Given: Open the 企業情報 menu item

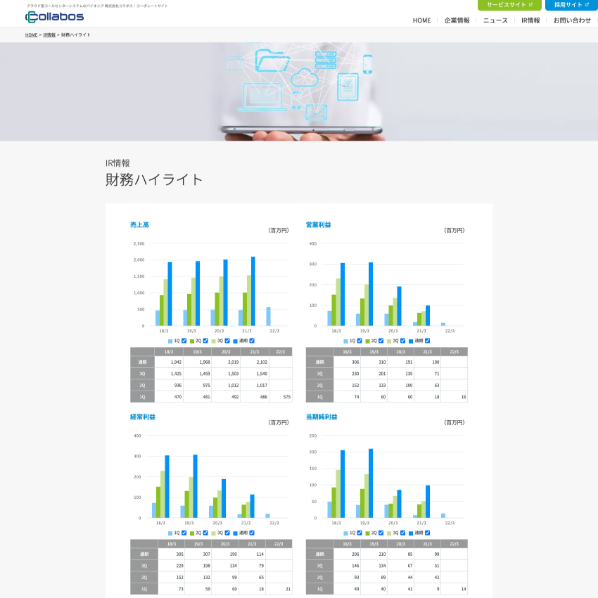Looking at the screenshot, I should (457, 21).
